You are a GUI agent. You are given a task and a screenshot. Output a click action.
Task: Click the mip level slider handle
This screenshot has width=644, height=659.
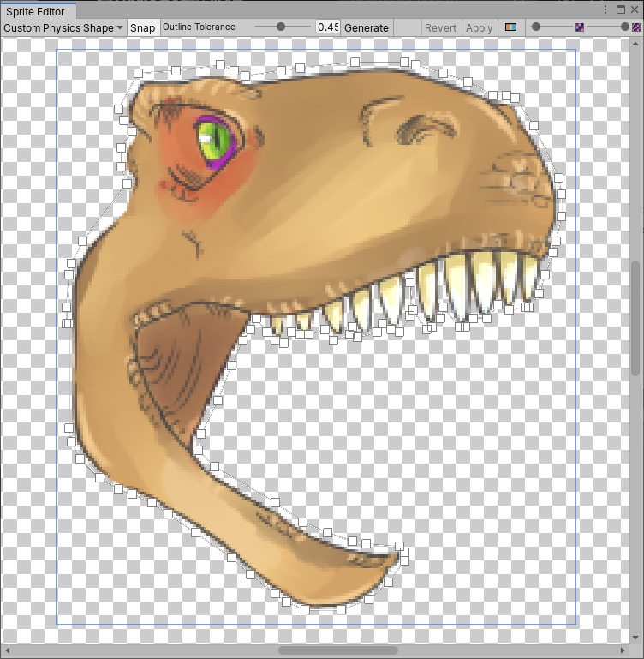(x=625, y=27)
